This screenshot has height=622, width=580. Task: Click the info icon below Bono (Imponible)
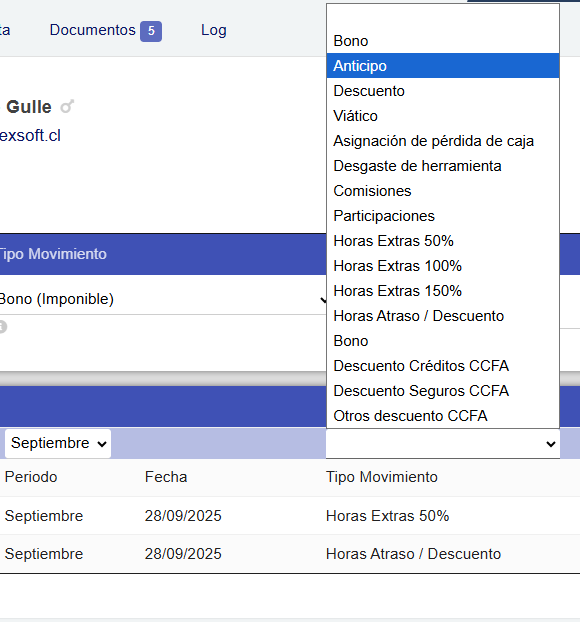[x=2, y=327]
